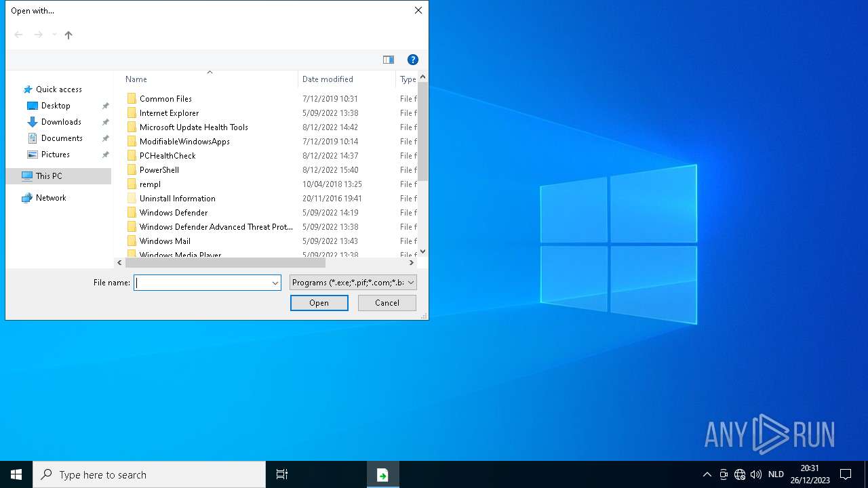Select the Internet Explorer folder icon
Viewport: 868px width, 488px height.
tap(132, 113)
